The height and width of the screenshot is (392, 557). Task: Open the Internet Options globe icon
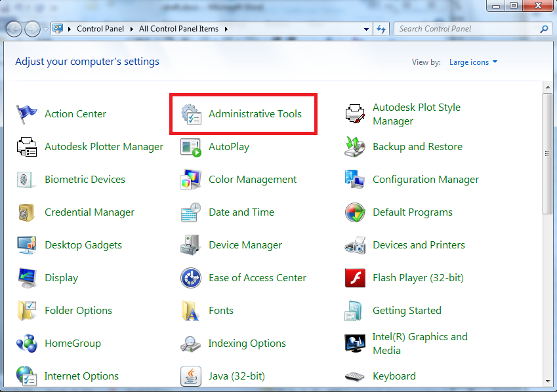point(26,376)
